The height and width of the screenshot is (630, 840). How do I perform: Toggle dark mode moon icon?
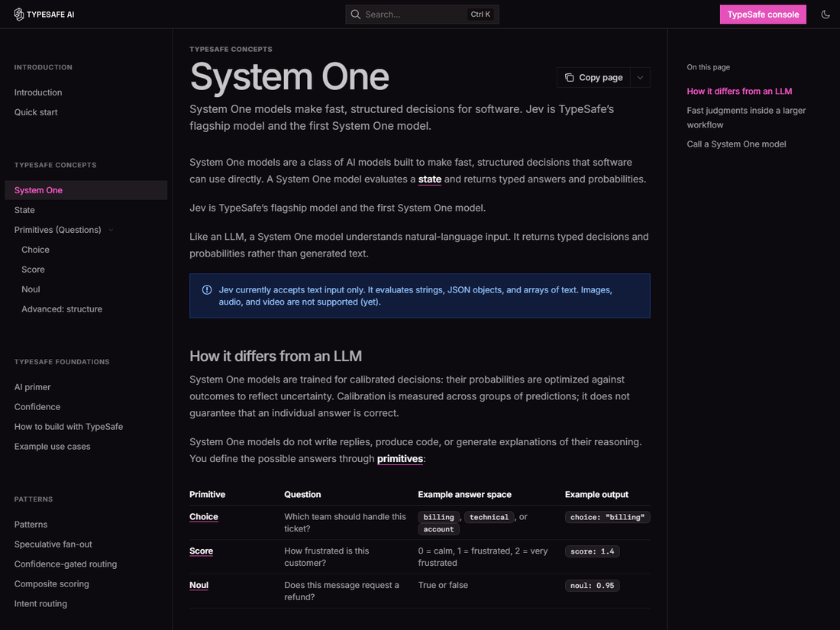[x=825, y=15]
